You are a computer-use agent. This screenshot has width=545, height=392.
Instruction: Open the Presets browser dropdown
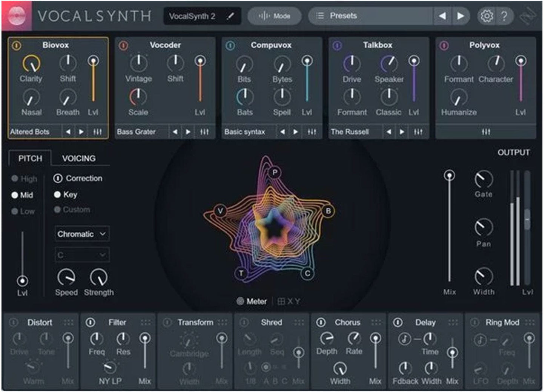[371, 16]
